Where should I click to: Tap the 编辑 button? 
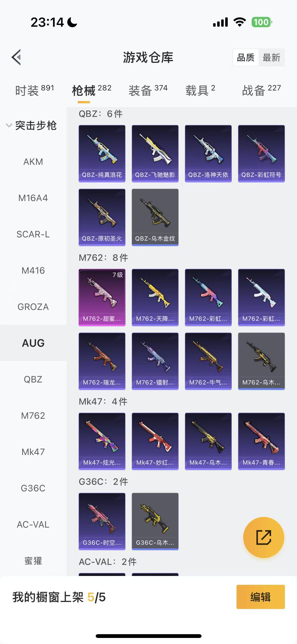click(x=261, y=597)
